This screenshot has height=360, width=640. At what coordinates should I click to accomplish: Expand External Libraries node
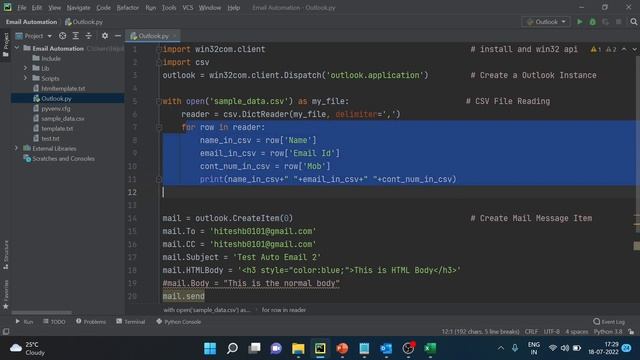pyautogui.click(x=16, y=148)
